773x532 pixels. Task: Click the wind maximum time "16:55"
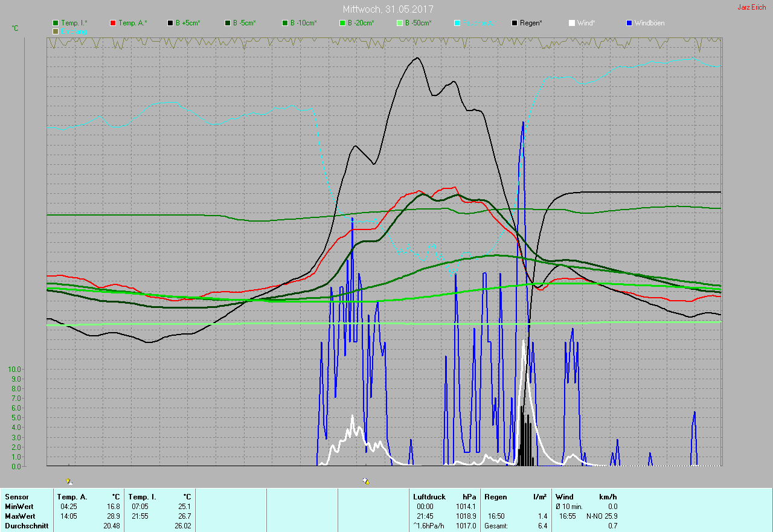click(568, 516)
